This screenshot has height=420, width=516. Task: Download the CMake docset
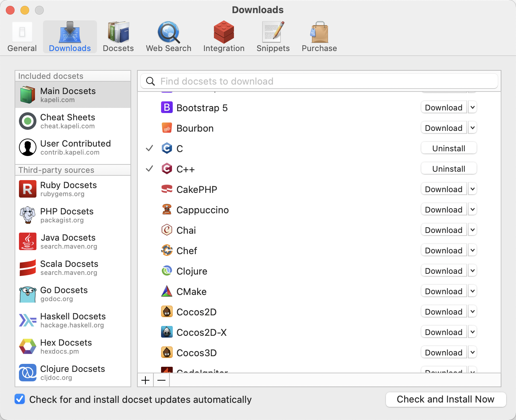click(444, 291)
